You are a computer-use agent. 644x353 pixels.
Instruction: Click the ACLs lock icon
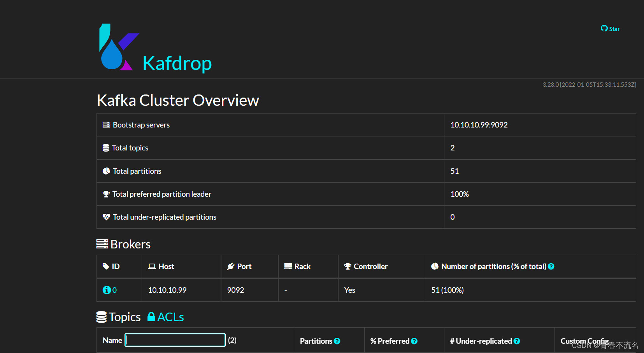pyautogui.click(x=151, y=316)
